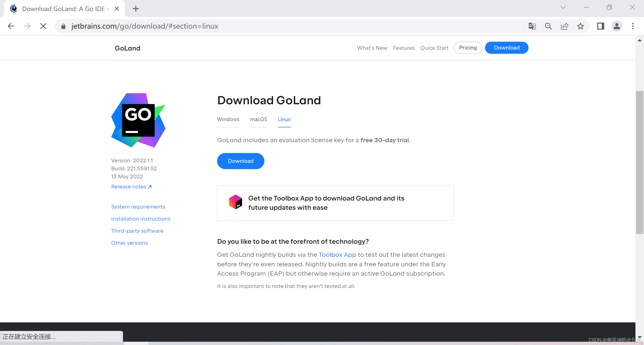
Task: Open Chrome three-dot menu
Action: [x=633, y=26]
